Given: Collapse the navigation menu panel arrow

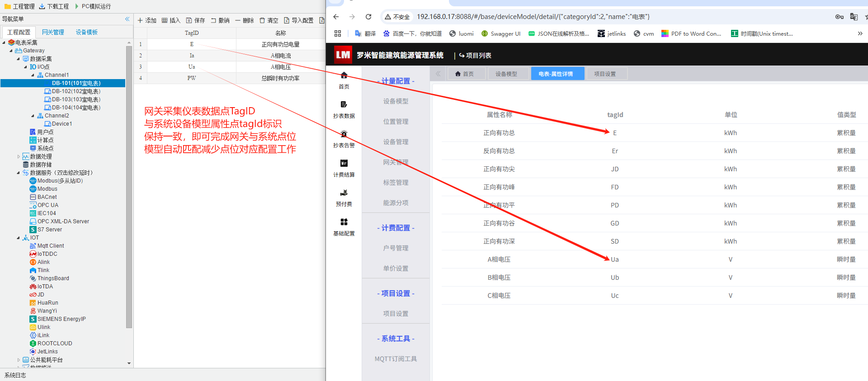Looking at the screenshot, I should click(127, 19).
